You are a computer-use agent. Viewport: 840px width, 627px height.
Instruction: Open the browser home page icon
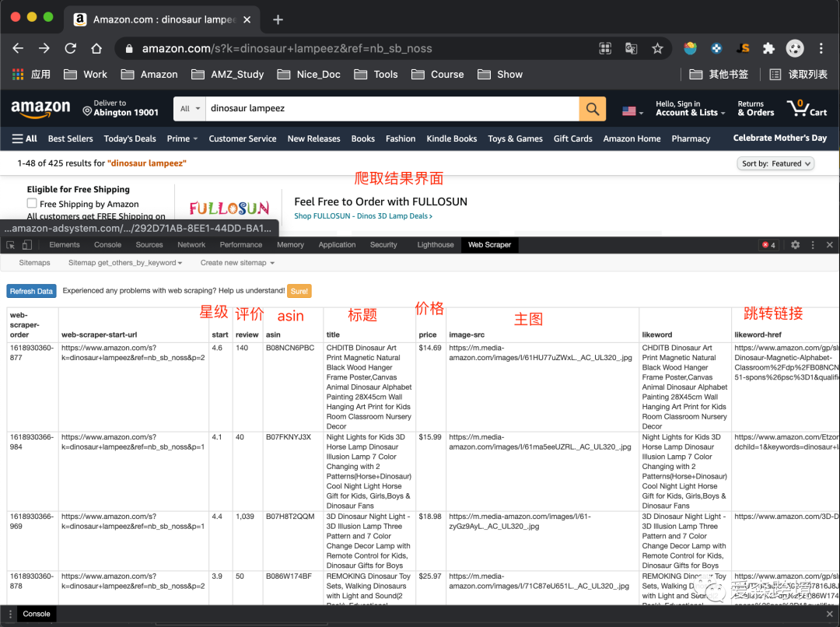click(96, 48)
